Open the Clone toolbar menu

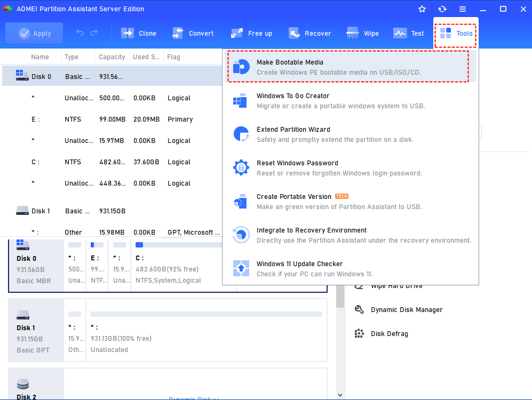pos(139,33)
